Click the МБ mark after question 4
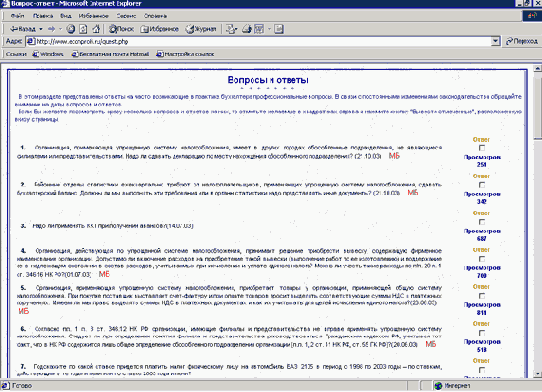 [x=104, y=274]
